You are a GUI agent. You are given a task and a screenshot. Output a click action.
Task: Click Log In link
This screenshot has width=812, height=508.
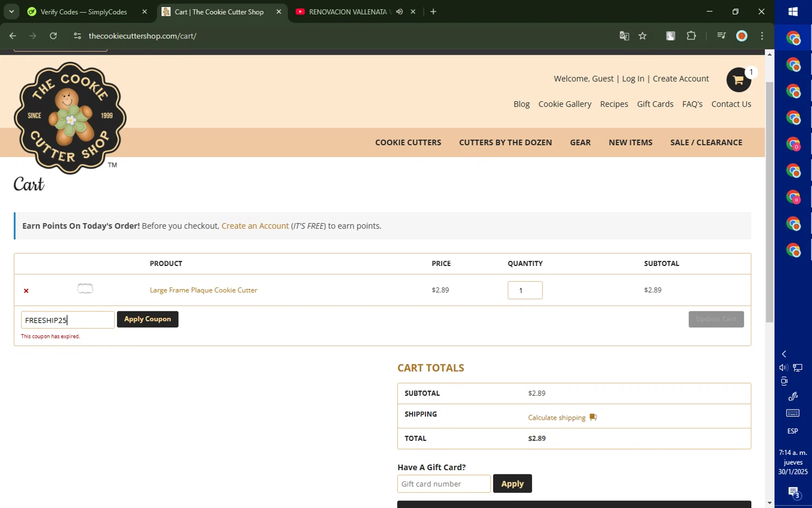pyautogui.click(x=633, y=79)
